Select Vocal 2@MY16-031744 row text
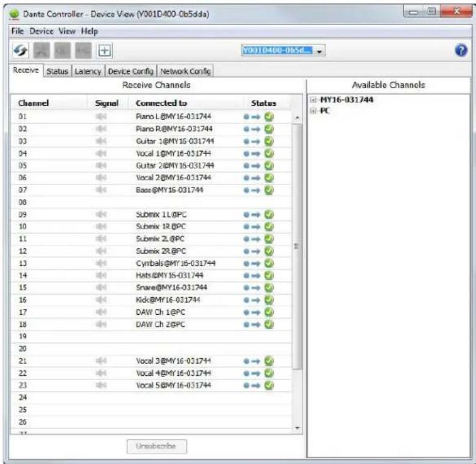The height and width of the screenshot is (464, 476). (x=173, y=178)
